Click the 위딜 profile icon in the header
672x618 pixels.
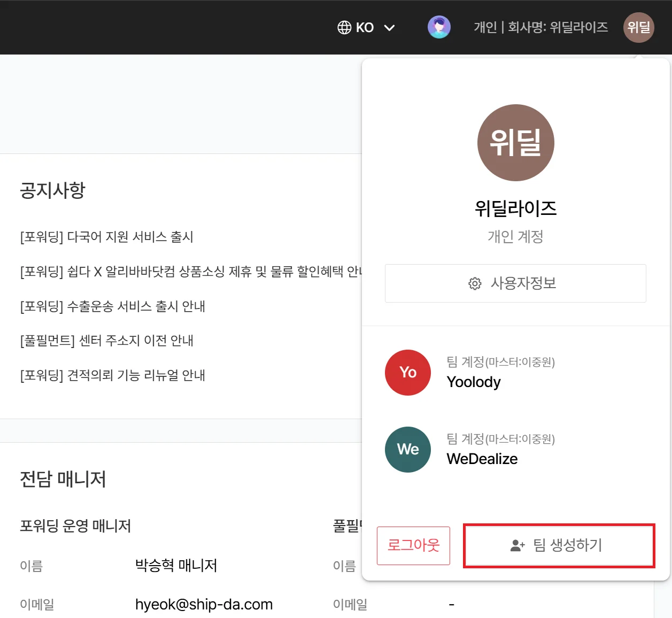tap(638, 27)
